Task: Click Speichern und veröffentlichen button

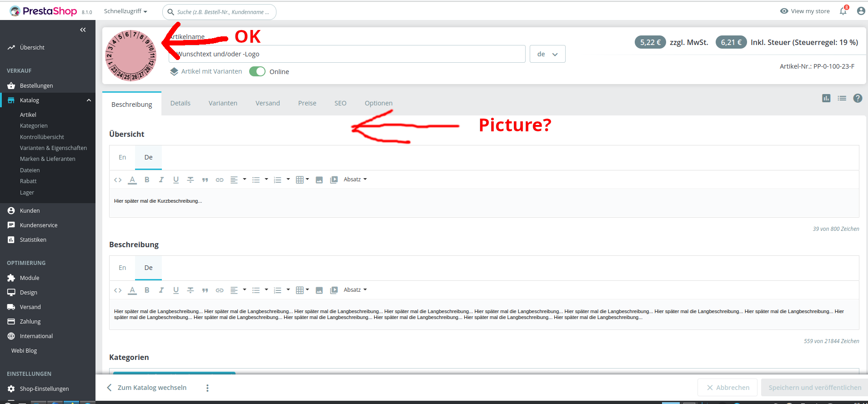Action: click(x=814, y=388)
